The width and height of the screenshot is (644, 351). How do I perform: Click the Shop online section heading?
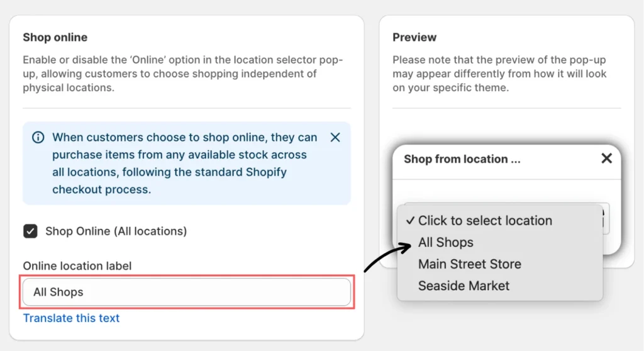click(55, 37)
